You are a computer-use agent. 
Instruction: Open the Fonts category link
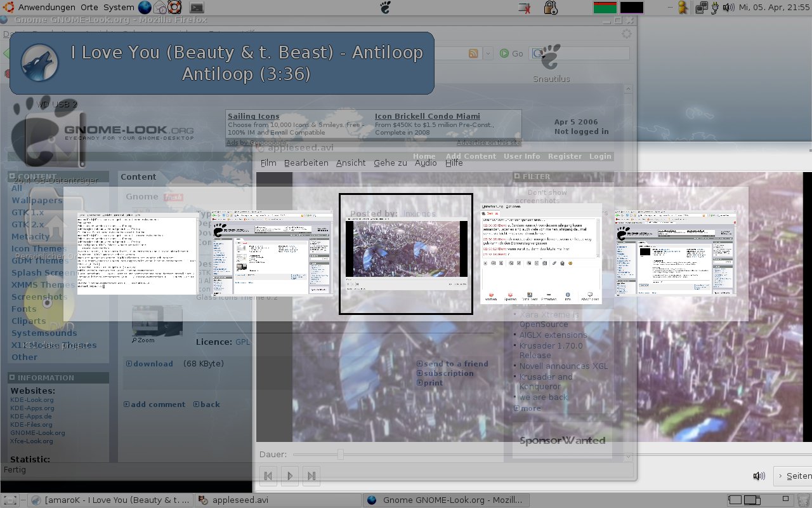click(24, 309)
